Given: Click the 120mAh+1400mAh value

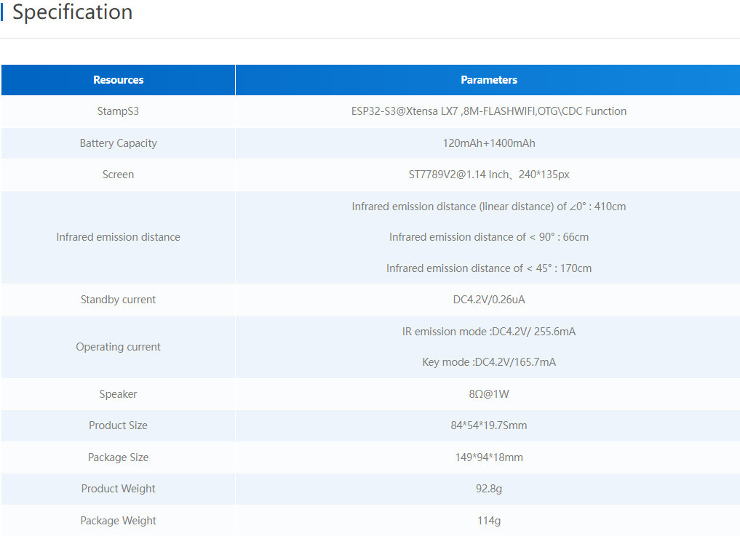Looking at the screenshot, I should tap(488, 143).
